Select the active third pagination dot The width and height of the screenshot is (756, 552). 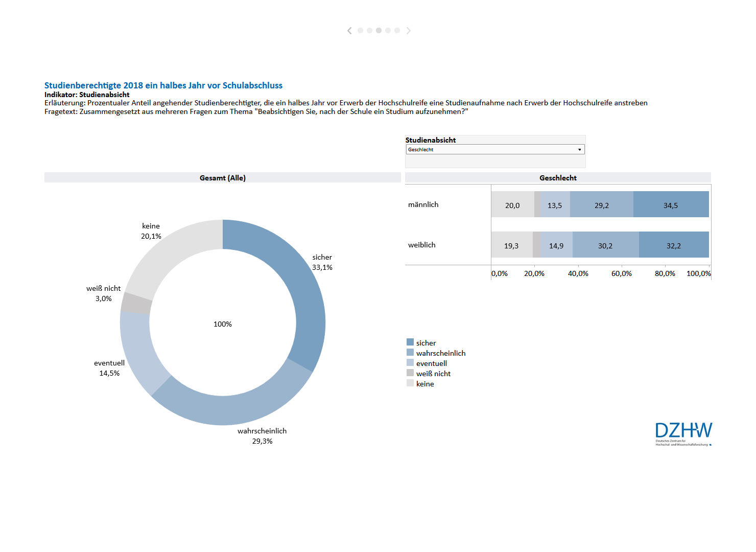pyautogui.click(x=379, y=31)
